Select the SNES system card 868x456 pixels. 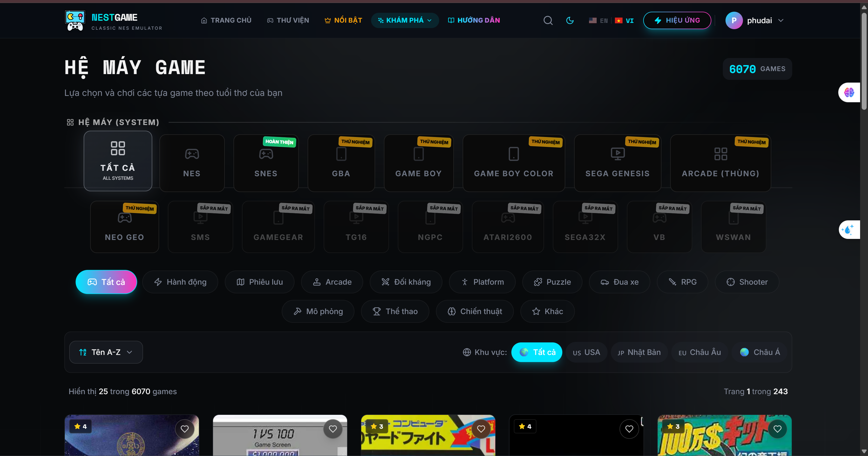pyautogui.click(x=266, y=163)
